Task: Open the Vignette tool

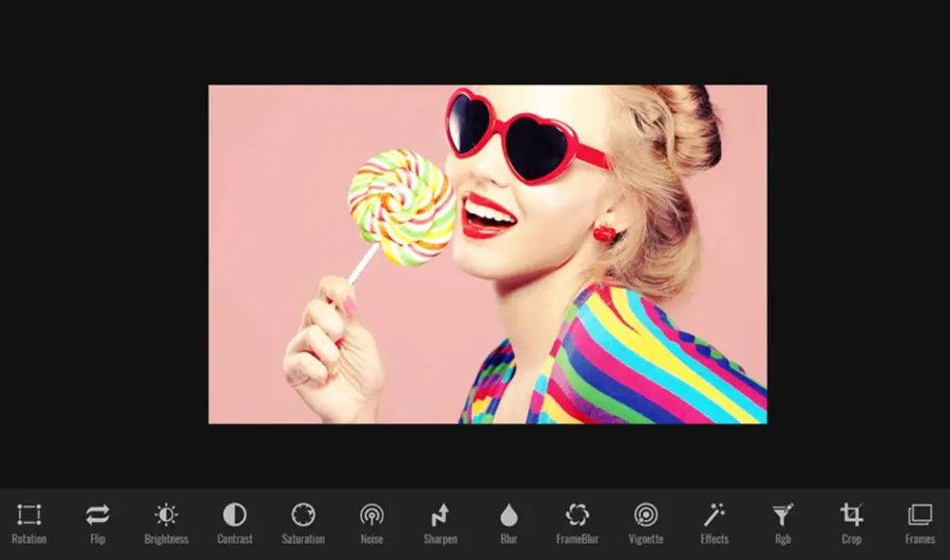Action: click(x=646, y=515)
